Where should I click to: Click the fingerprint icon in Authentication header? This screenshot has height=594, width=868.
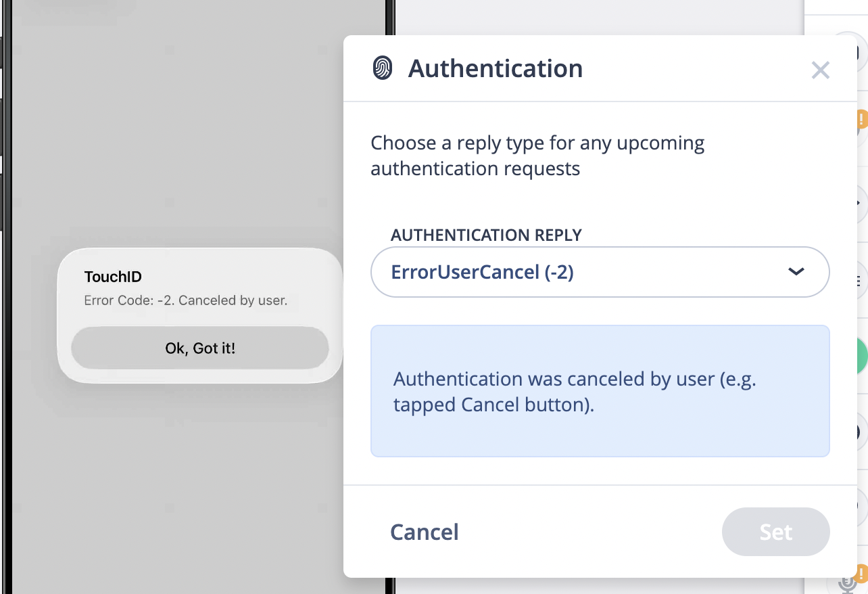tap(383, 68)
